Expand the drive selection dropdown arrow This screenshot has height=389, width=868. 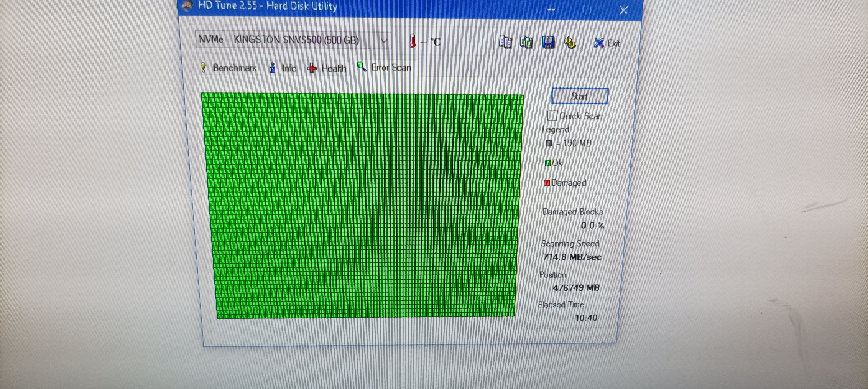click(383, 41)
